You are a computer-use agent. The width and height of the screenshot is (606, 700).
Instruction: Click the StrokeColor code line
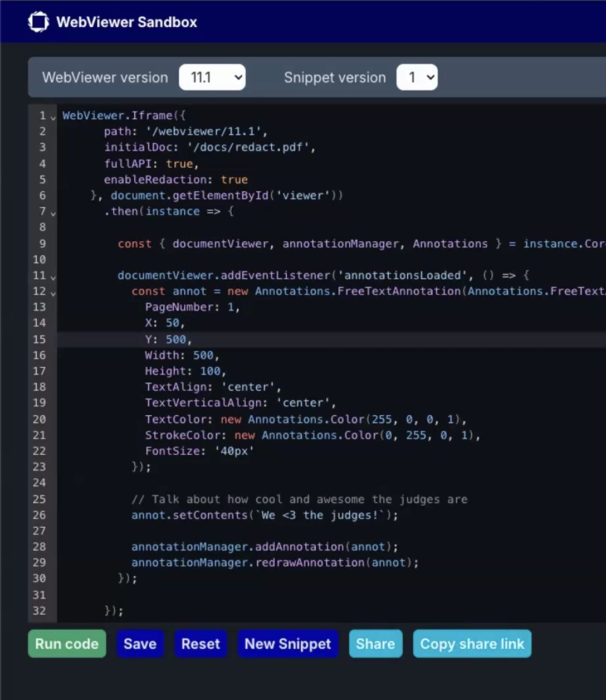[x=312, y=435]
